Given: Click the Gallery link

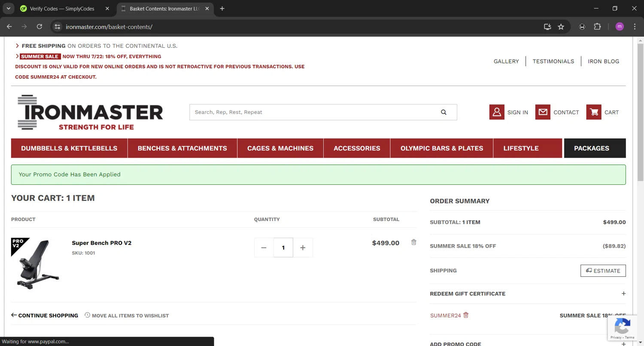Looking at the screenshot, I should point(506,61).
